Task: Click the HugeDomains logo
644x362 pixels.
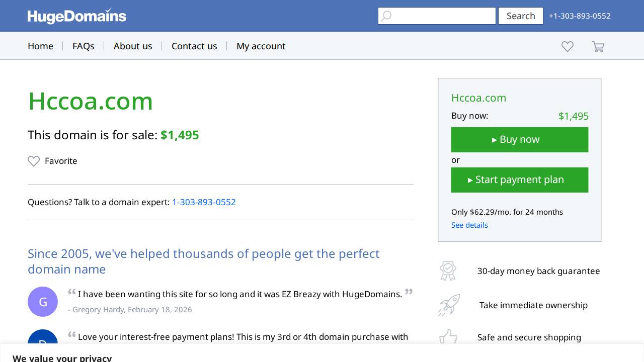Action: click(x=76, y=16)
